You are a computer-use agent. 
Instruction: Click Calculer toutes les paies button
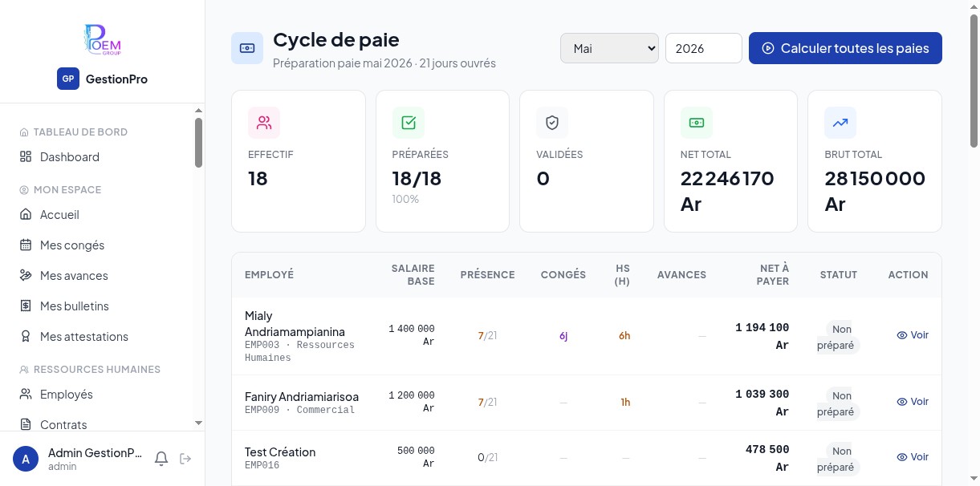[x=845, y=48]
